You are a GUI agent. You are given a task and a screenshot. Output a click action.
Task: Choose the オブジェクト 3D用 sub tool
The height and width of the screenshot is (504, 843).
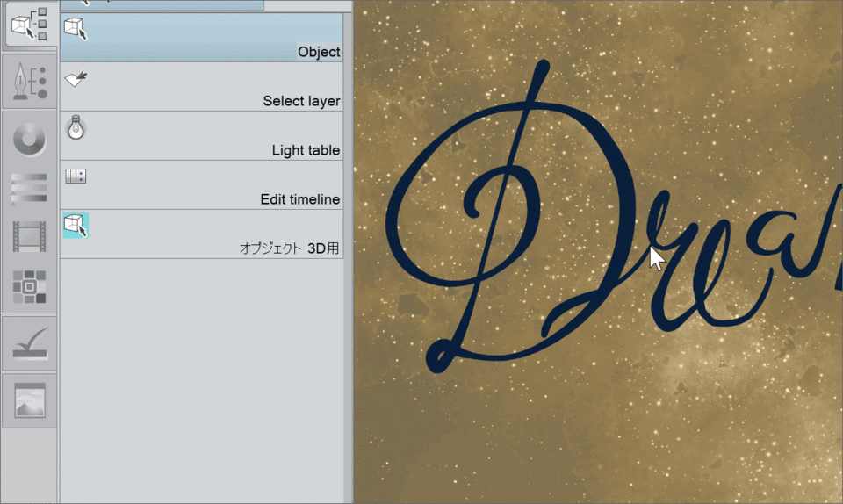202,234
